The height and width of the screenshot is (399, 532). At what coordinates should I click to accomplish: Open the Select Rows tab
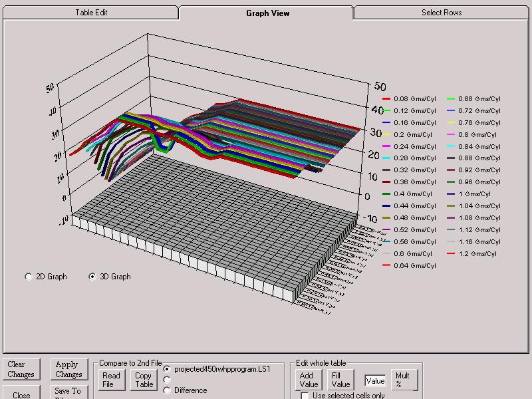tap(442, 13)
